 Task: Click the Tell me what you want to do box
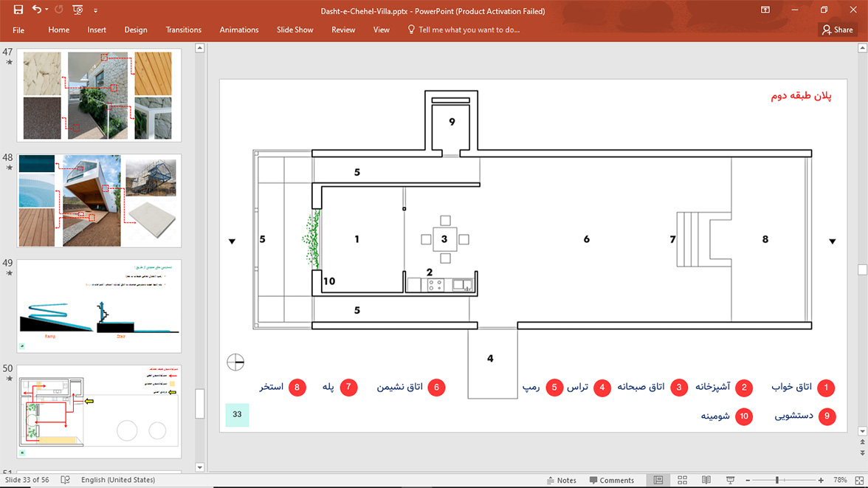click(x=464, y=30)
